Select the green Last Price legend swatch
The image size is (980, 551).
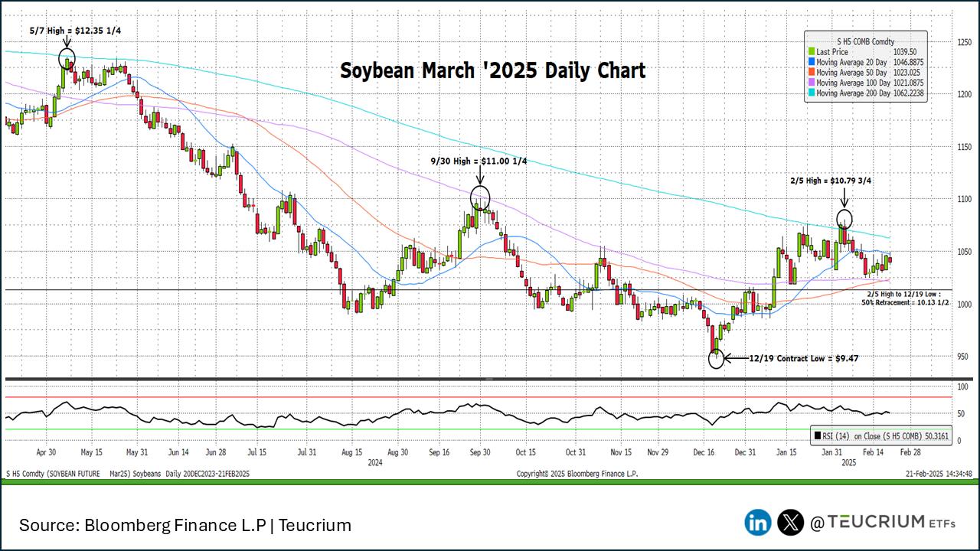(x=812, y=52)
